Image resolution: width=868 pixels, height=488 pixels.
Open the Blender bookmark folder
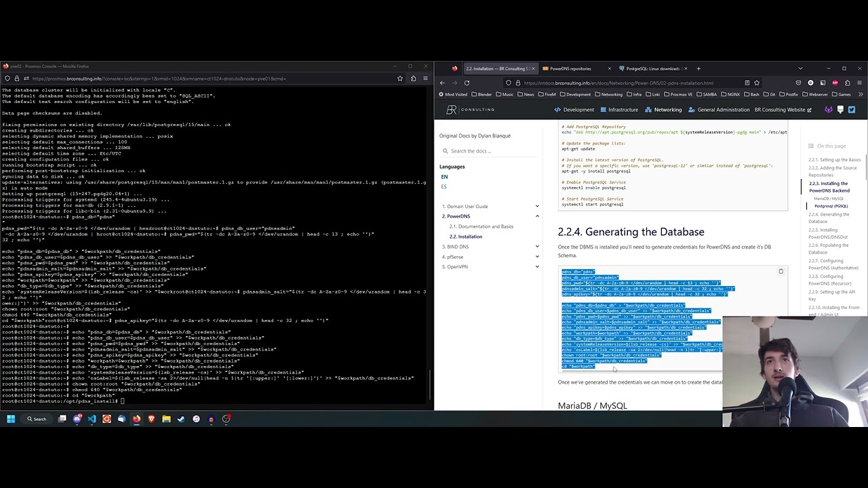coord(481,94)
